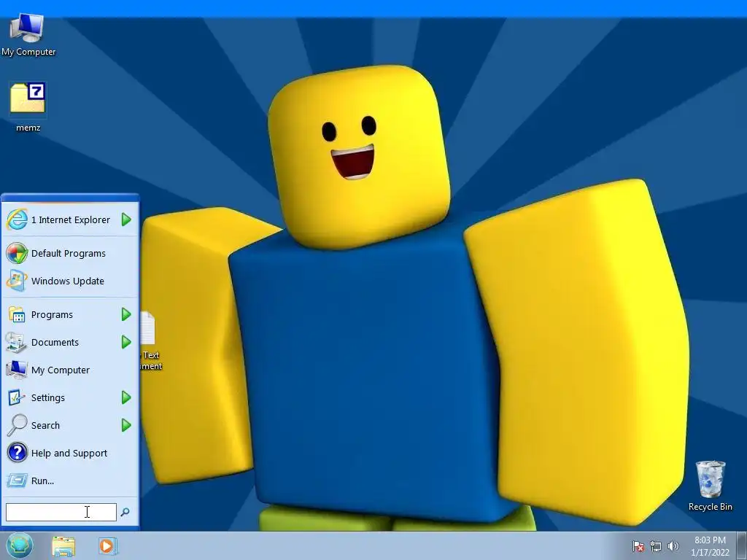The height and width of the screenshot is (560, 747).
Task: Click the My Computer icon in Start menu
Action: (17, 370)
